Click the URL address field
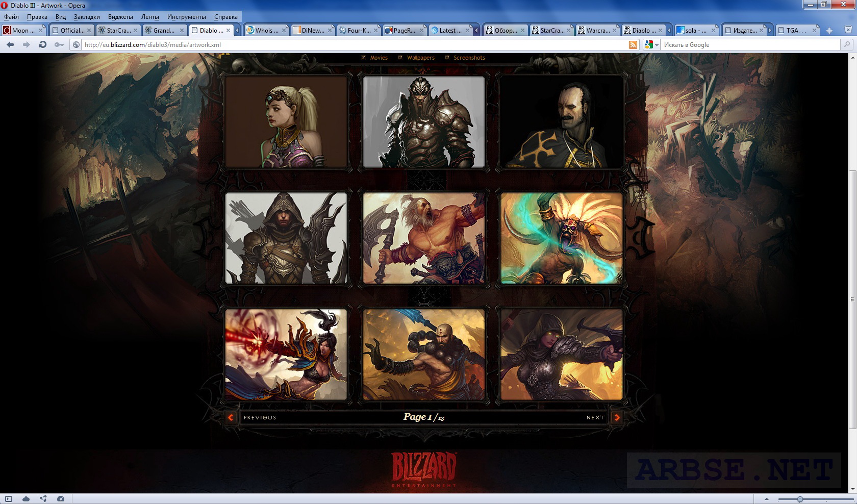This screenshot has height=504, width=857. click(x=354, y=45)
